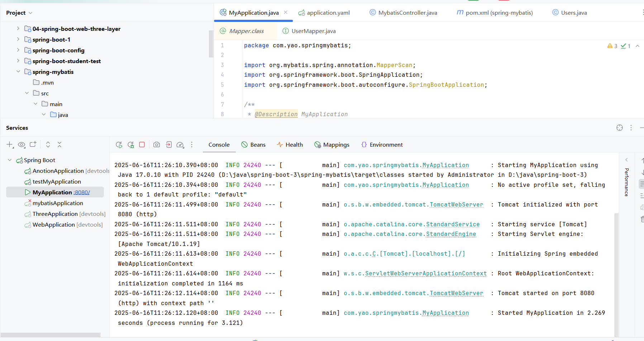Switch to the Beans tab

(x=253, y=145)
